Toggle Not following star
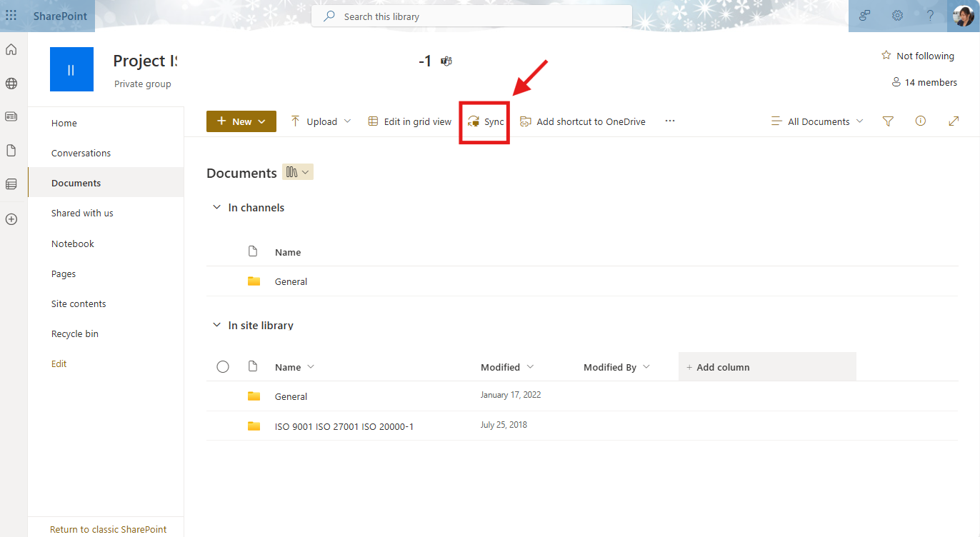Image resolution: width=980 pixels, height=537 pixels. click(918, 56)
